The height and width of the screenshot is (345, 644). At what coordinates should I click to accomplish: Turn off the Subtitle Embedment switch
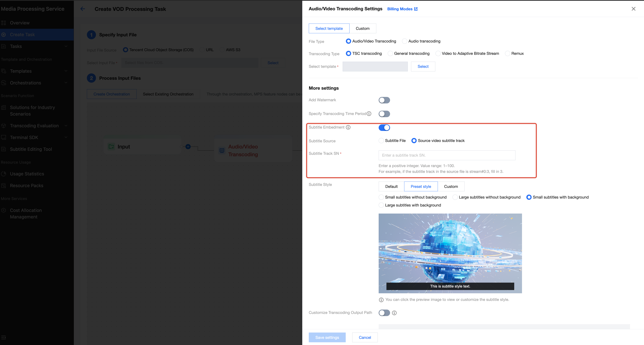coord(384,127)
